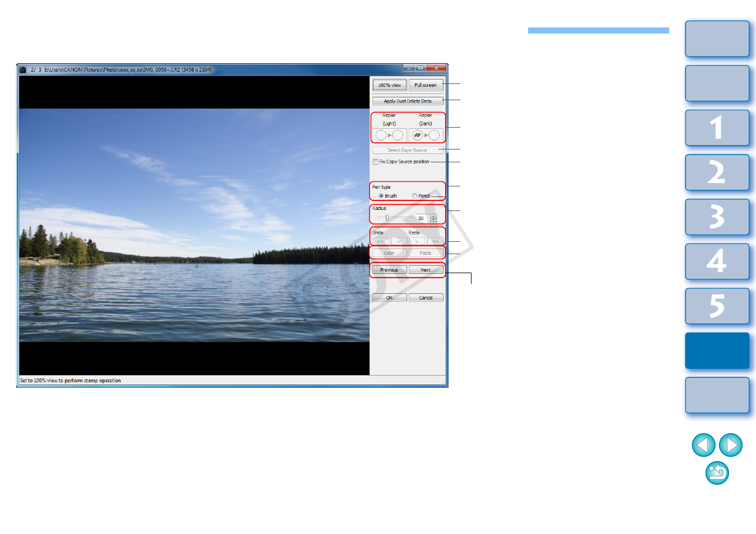This screenshot has height=534, width=756.
Task: Enable Fix Copy Source position checkbox
Action: click(x=375, y=162)
